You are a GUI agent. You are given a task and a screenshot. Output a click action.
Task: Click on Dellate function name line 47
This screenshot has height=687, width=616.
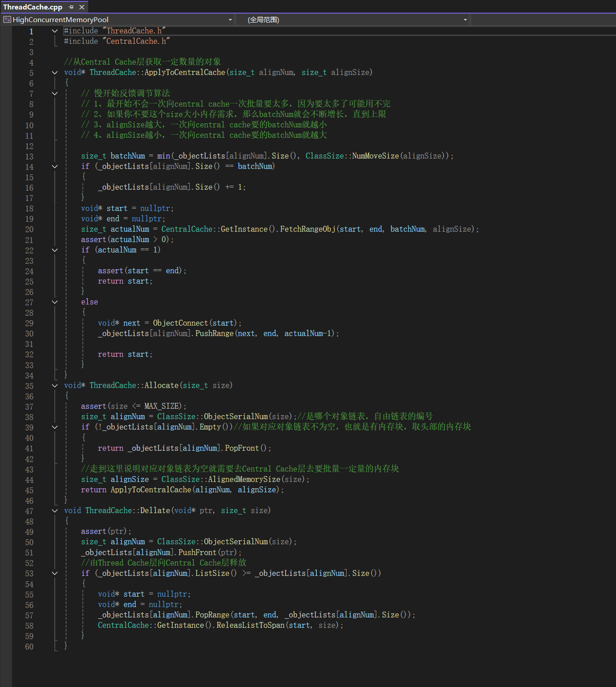coord(155,510)
